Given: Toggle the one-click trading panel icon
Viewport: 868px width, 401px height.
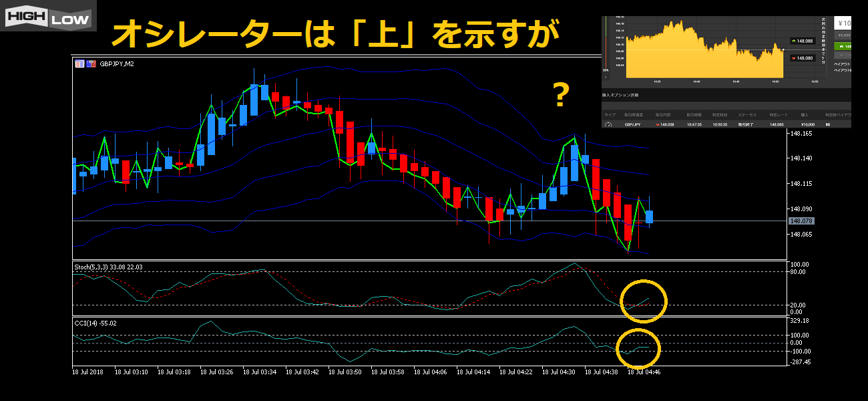Looking at the screenshot, I should [x=91, y=63].
